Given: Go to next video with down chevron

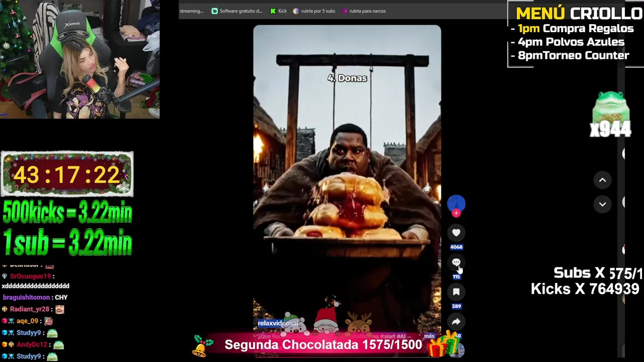Looking at the screenshot, I should click(x=602, y=204).
